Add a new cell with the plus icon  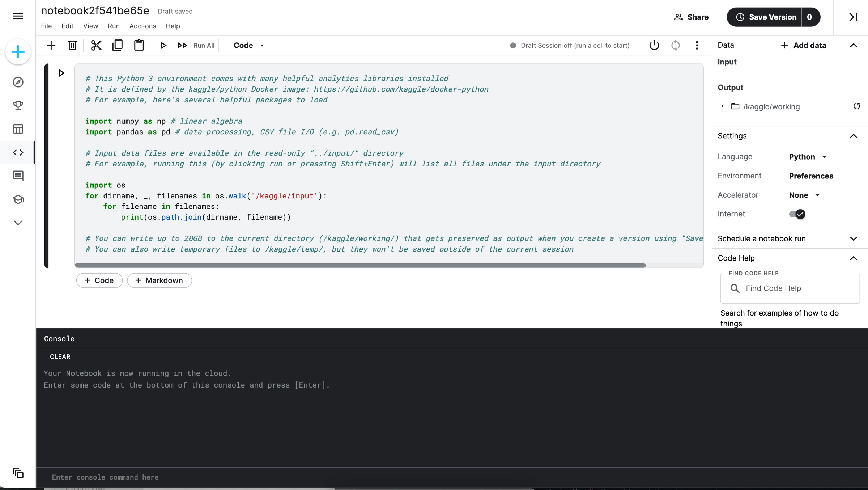(51, 45)
